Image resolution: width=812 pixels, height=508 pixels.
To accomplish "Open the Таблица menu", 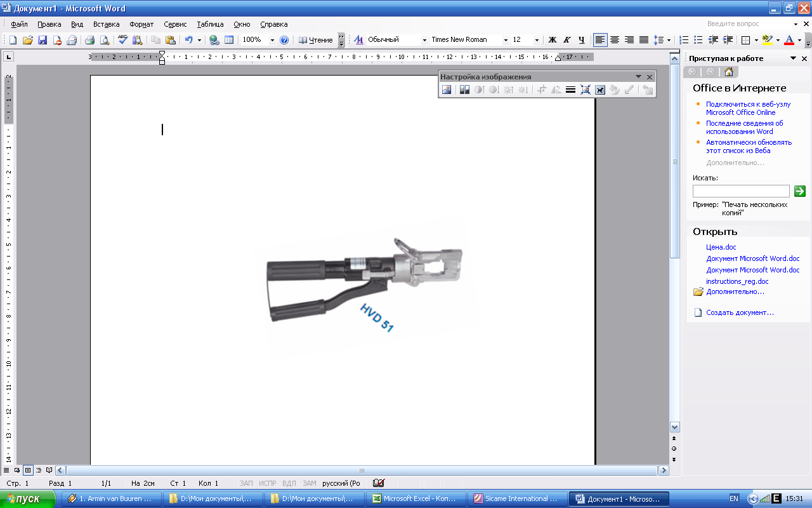I will pyautogui.click(x=210, y=24).
